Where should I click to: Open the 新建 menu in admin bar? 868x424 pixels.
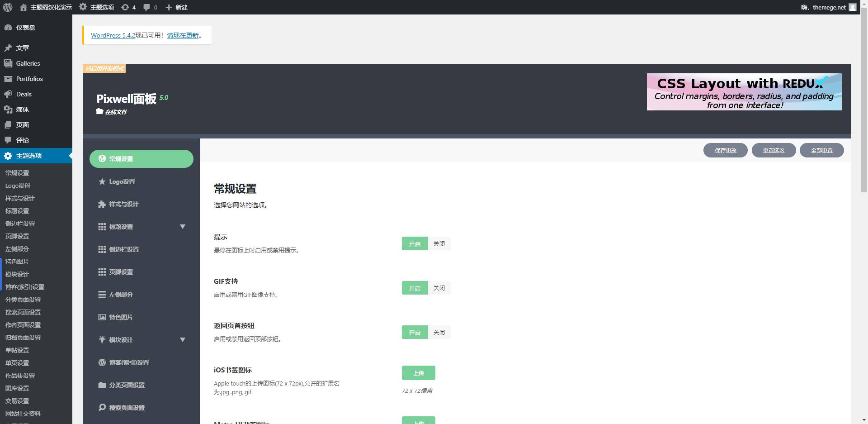176,7
